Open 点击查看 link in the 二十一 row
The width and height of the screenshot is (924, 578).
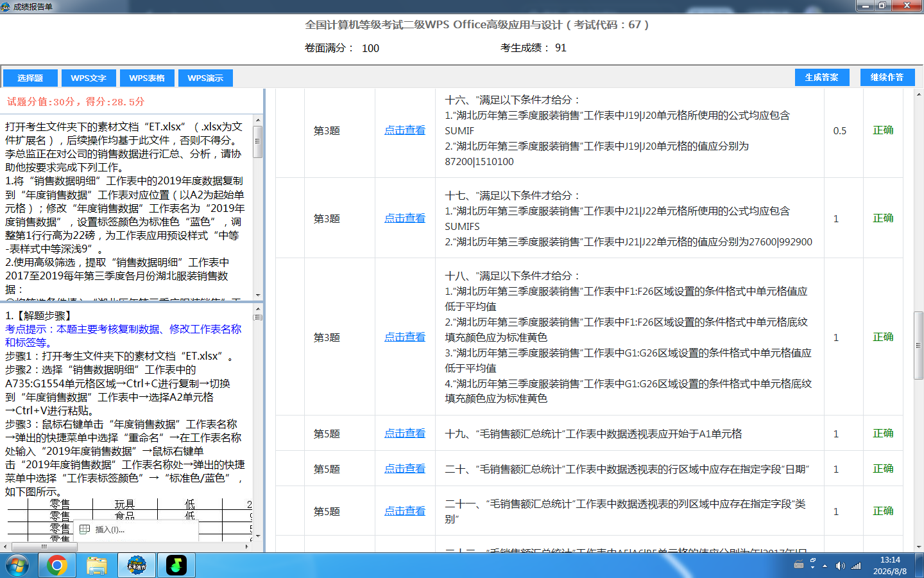405,511
